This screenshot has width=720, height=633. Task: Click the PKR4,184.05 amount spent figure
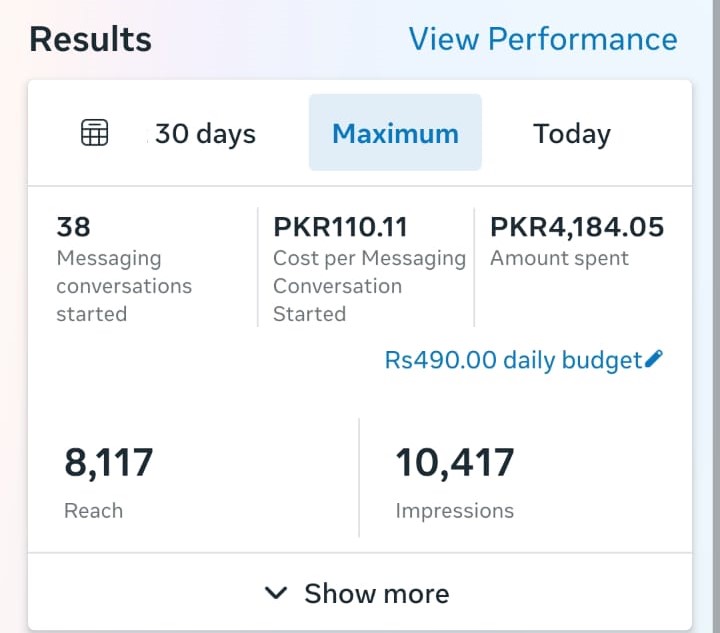576,227
